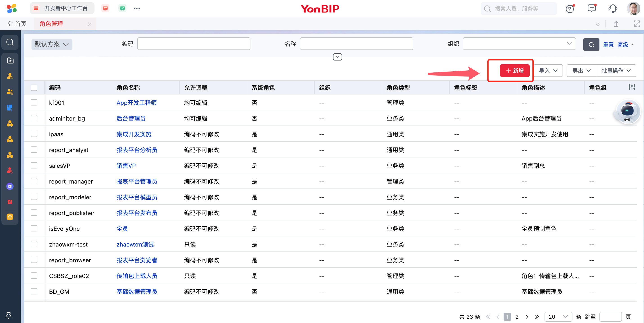Screen dimensions: 644x323
Task: Click the pin icon at sidebar bottom
Action: point(9,315)
